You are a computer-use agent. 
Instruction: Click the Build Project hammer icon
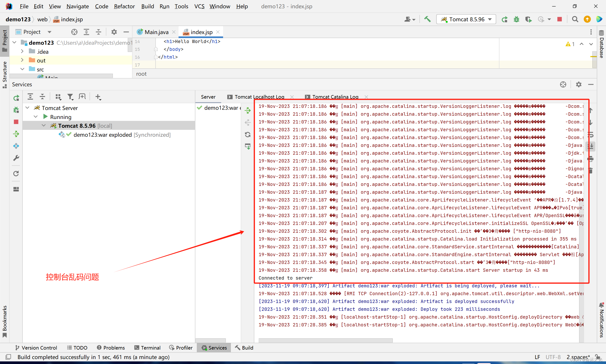(x=427, y=19)
